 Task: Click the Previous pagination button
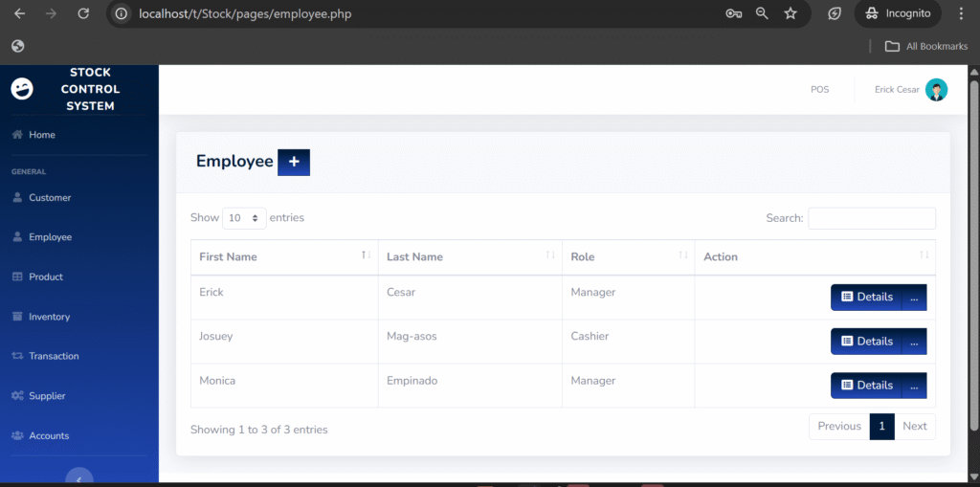point(839,427)
